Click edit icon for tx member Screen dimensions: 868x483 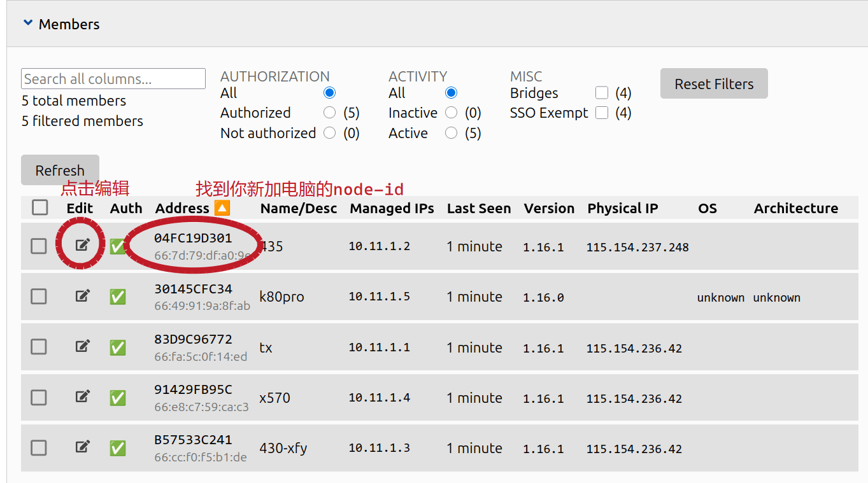pyautogui.click(x=82, y=346)
